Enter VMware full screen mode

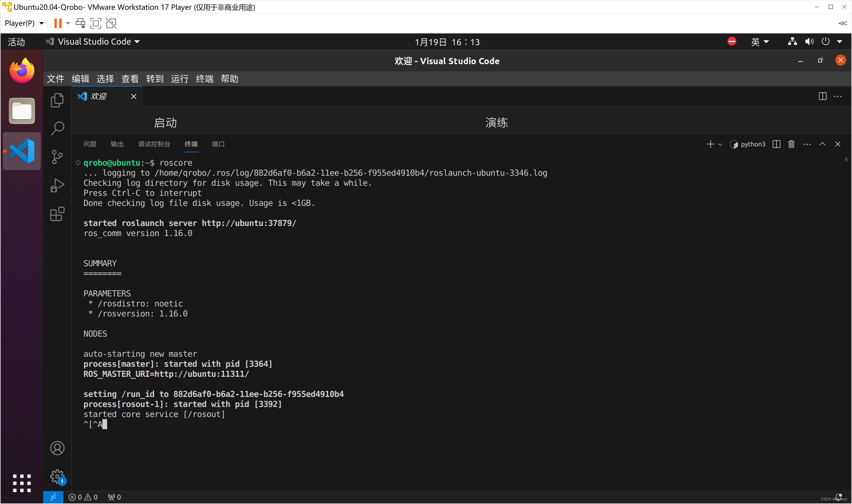(x=96, y=23)
